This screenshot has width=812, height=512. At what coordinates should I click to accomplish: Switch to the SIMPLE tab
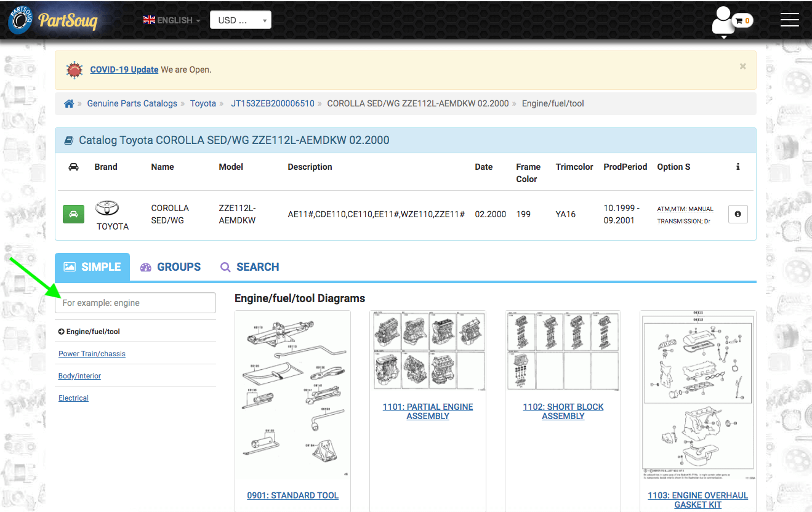coord(92,267)
